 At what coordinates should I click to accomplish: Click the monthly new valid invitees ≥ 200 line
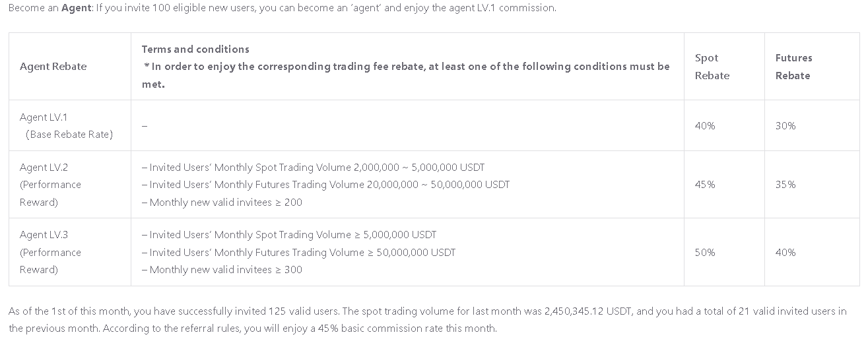click(222, 203)
